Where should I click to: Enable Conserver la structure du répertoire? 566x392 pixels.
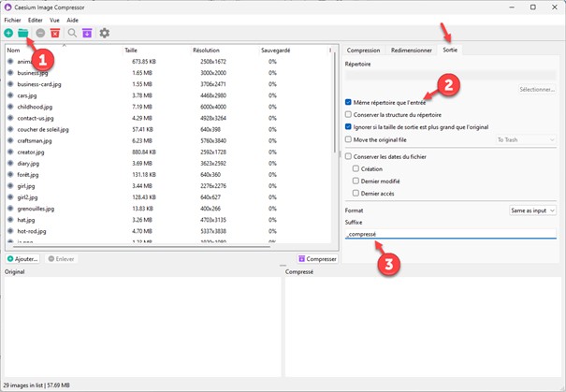click(348, 115)
